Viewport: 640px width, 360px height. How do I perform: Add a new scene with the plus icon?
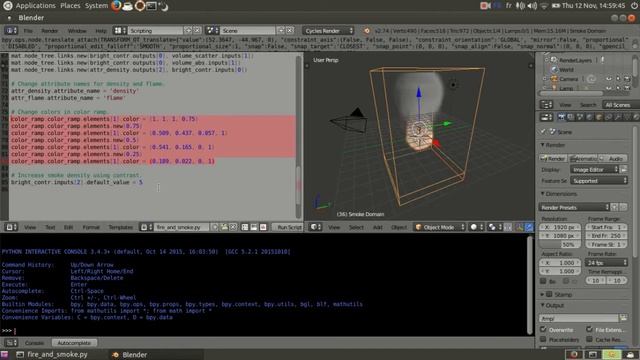[x=281, y=31]
